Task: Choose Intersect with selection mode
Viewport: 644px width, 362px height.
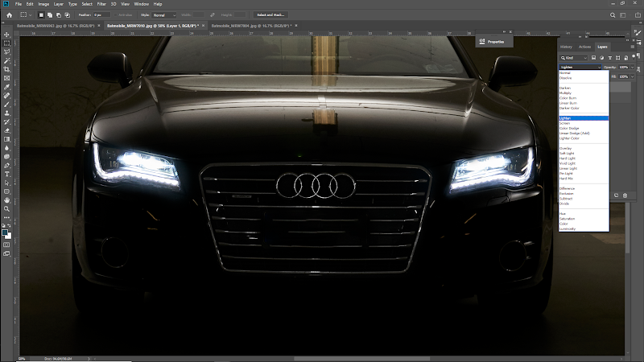Action: 68,14
